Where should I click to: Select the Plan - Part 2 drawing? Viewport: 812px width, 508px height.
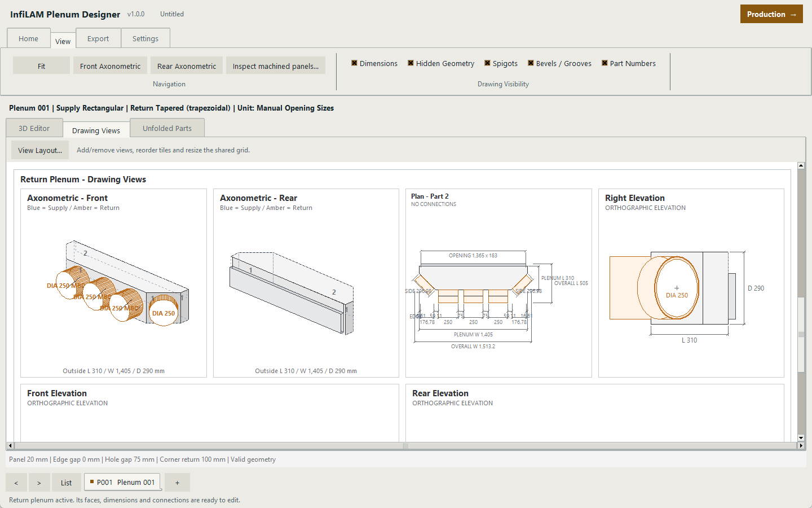tap(498, 283)
